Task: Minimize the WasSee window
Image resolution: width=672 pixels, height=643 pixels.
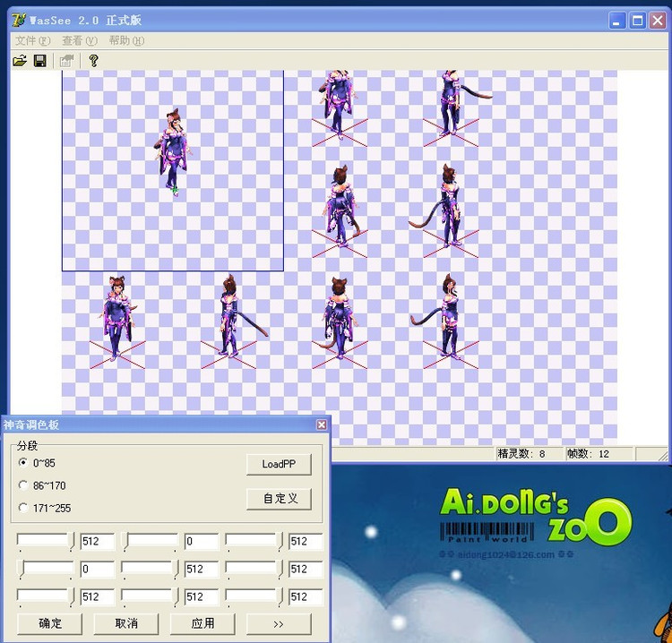Action: (617, 20)
